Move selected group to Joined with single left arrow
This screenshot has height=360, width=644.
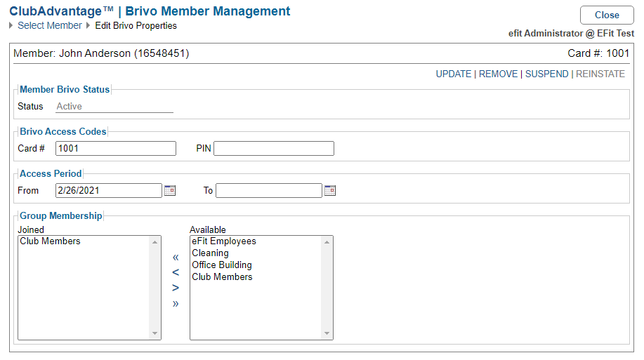click(x=176, y=272)
